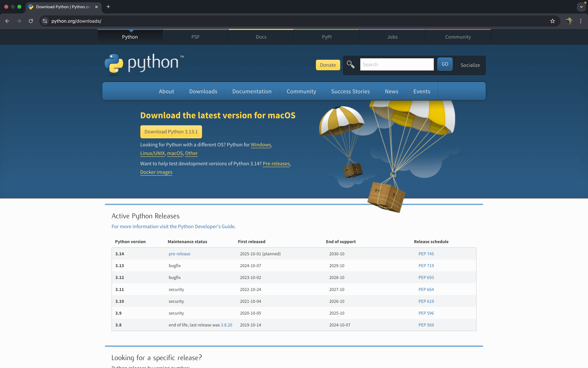Open the News menu
This screenshot has width=588, height=368.
(391, 91)
